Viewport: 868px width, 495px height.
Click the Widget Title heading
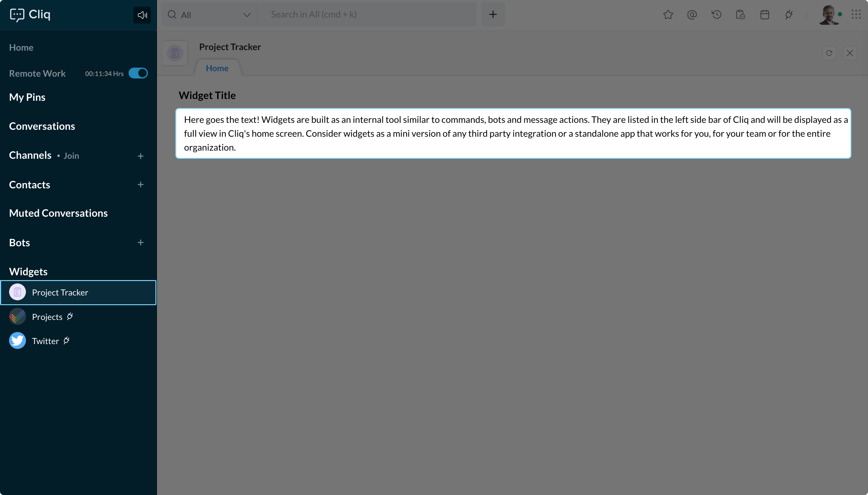207,95
